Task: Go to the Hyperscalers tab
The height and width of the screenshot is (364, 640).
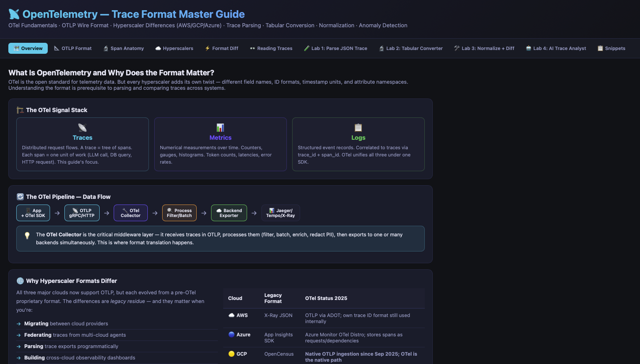Action: [x=174, y=48]
